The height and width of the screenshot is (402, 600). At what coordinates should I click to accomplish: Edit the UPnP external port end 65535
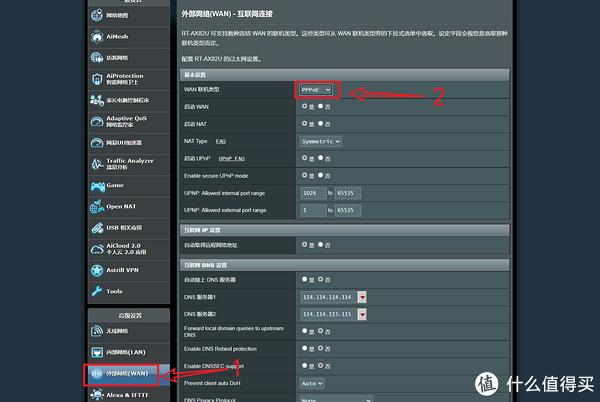click(348, 210)
